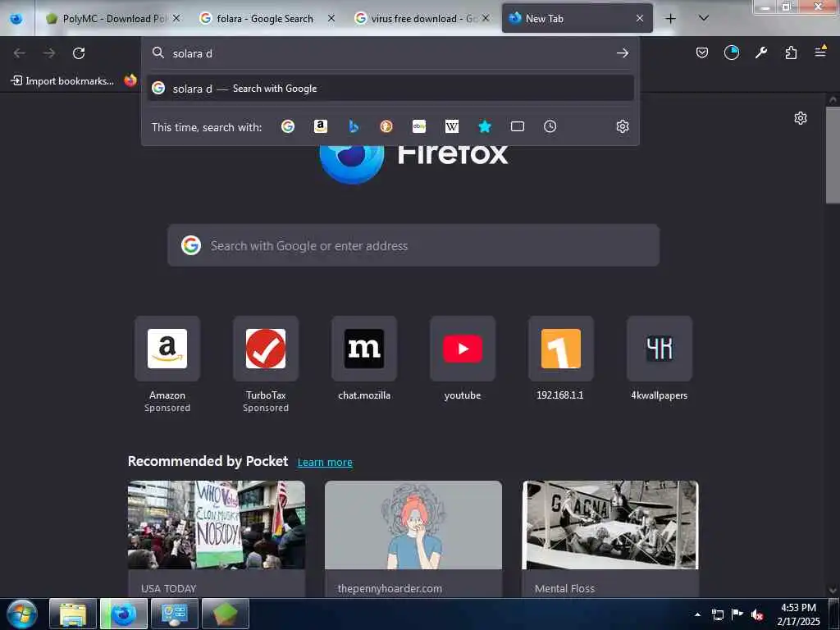Open the Mental Floss Pocket story
The image size is (840, 630).
610,538
